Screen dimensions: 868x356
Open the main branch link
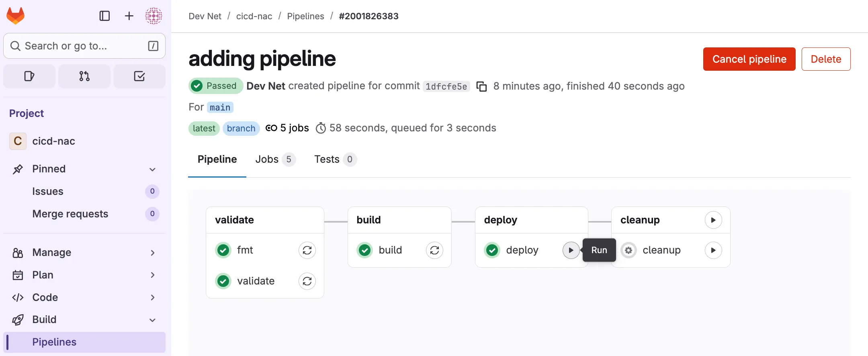(220, 107)
